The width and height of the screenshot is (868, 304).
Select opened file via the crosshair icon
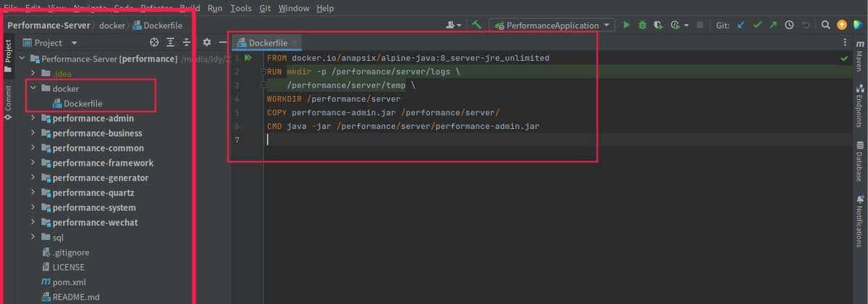click(x=154, y=43)
